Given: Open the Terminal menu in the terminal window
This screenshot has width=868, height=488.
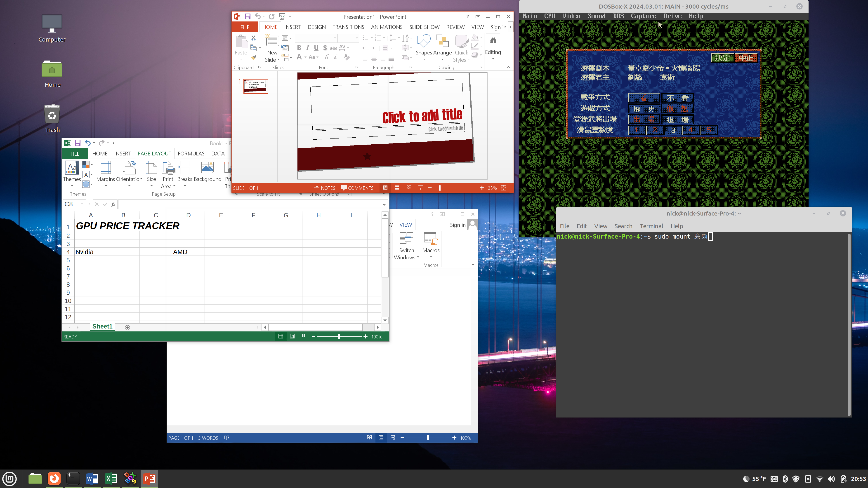Looking at the screenshot, I should (x=651, y=226).
